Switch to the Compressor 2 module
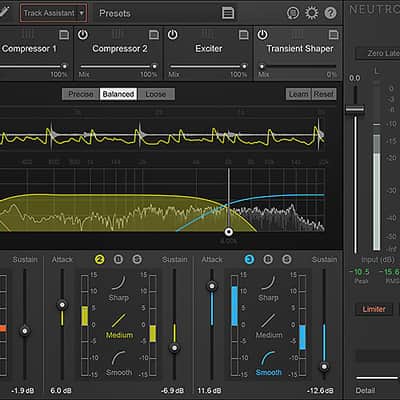 click(120, 49)
